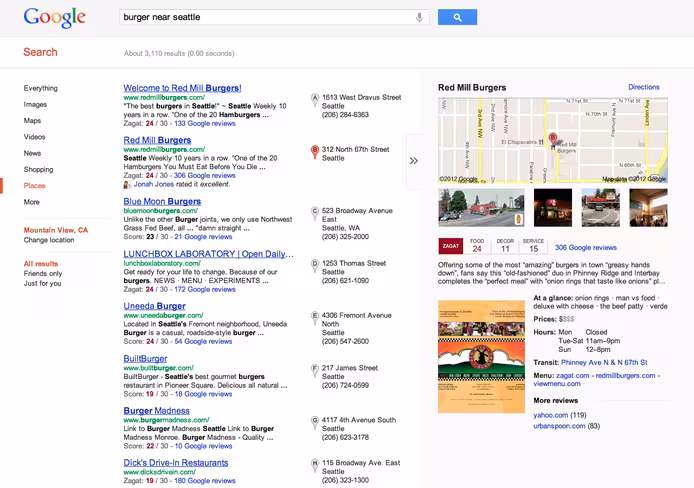The height and width of the screenshot is (488, 694).
Task: Select Images in the left sidebar
Action: point(35,104)
